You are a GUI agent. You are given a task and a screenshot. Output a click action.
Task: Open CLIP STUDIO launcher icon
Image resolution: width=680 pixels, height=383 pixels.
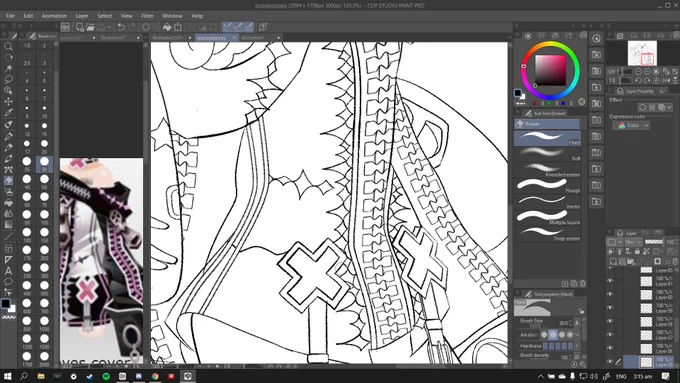(65, 27)
